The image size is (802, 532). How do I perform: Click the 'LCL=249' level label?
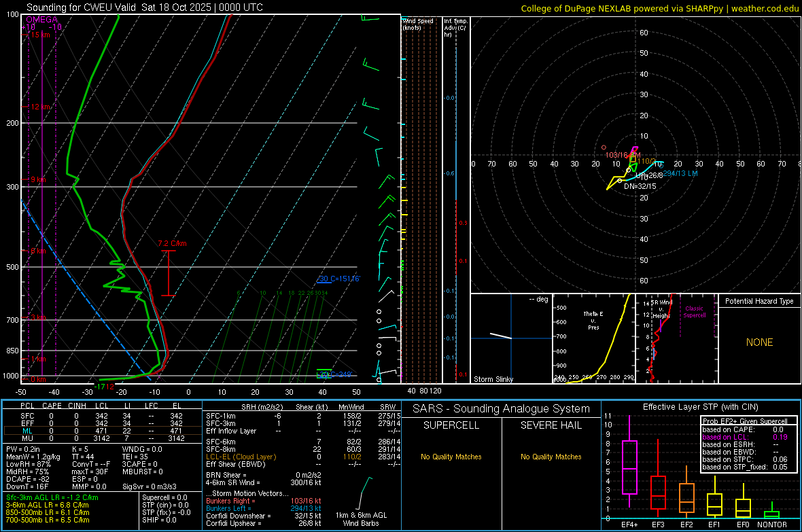(x=334, y=375)
